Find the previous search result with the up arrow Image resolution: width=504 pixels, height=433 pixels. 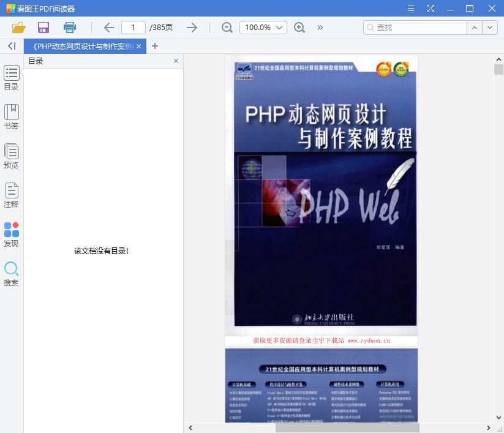tap(475, 28)
